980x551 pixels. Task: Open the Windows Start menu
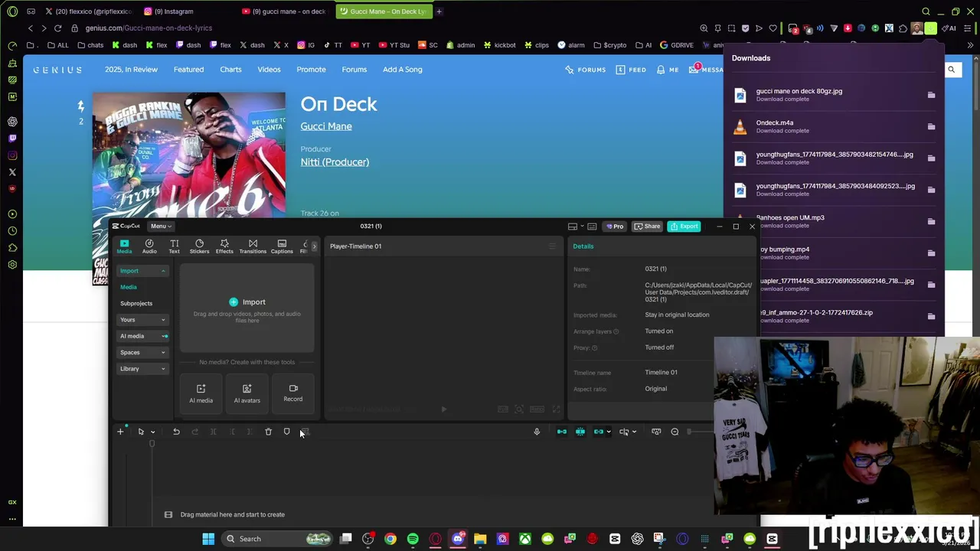pyautogui.click(x=208, y=539)
